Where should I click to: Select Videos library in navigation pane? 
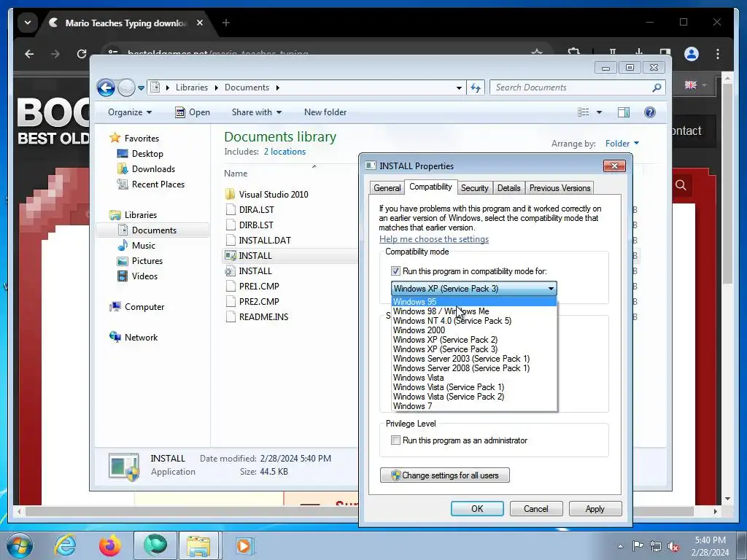pyautogui.click(x=144, y=276)
